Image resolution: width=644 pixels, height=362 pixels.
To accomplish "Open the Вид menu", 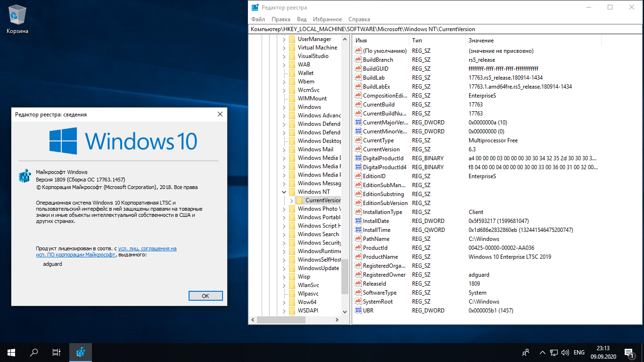I will tap(302, 19).
